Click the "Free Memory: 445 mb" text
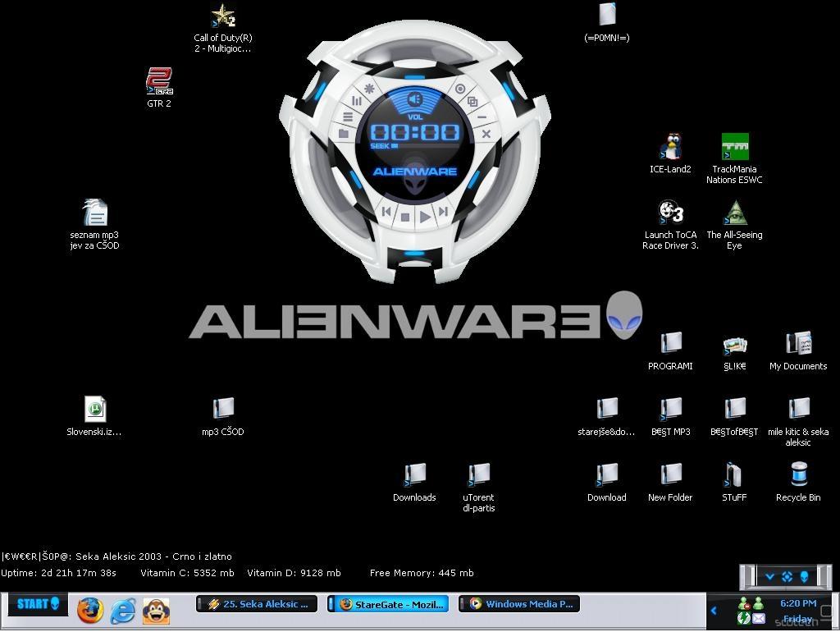The image size is (840, 632). 422,573
